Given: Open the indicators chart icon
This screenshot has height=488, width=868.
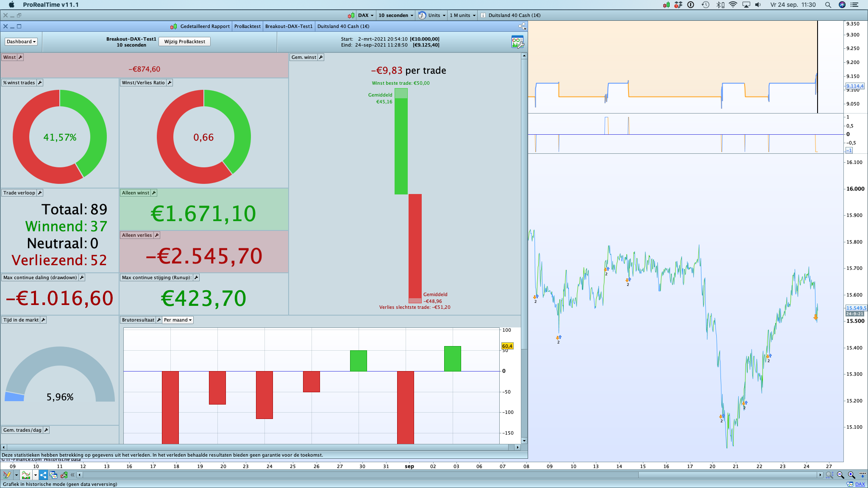Looking at the screenshot, I should (x=26, y=475).
